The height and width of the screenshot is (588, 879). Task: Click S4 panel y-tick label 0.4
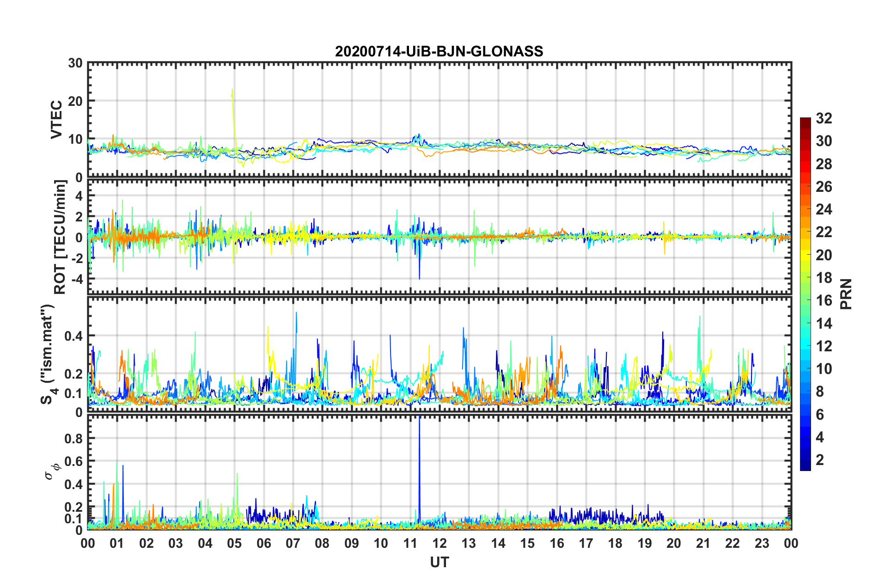(74, 336)
